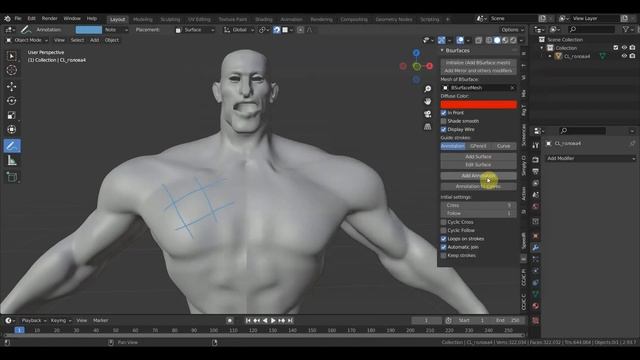Screen dimensions: 640x360
Task: Click Add Mirror and others modifiers
Action: click(478, 71)
